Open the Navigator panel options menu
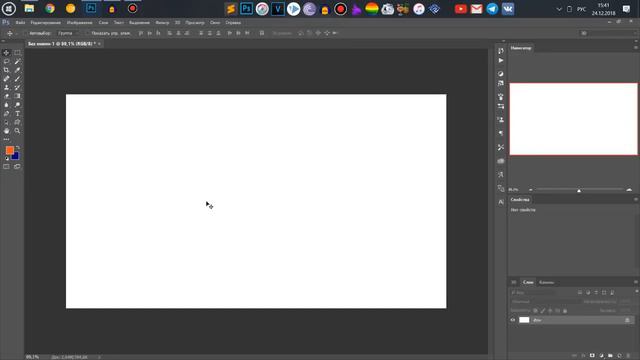 click(636, 48)
